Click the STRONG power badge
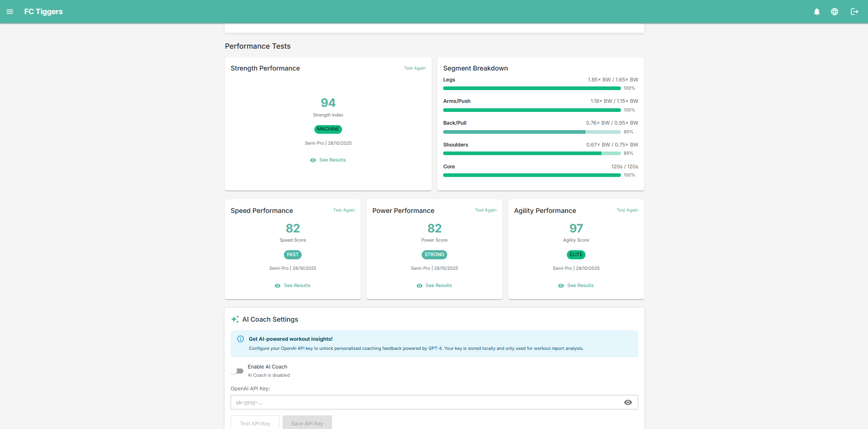 434,255
